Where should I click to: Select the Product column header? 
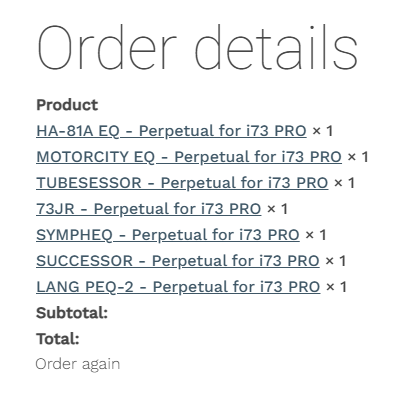pos(67,105)
